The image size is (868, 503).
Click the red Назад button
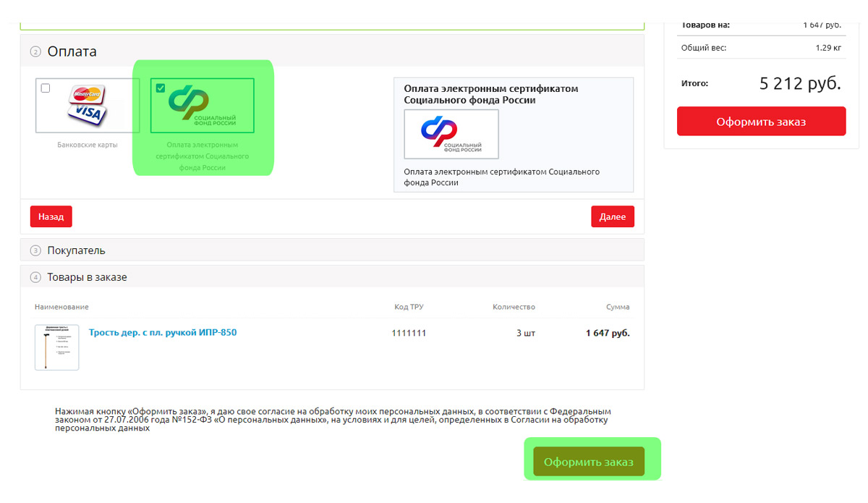(x=51, y=216)
